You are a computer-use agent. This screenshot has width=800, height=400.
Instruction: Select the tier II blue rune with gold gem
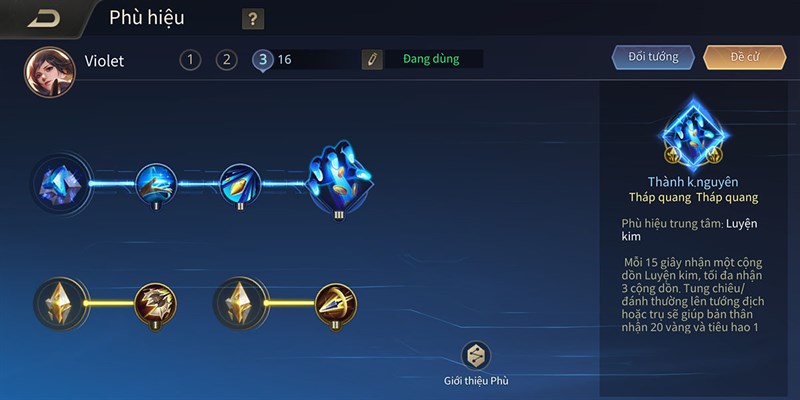(x=240, y=184)
